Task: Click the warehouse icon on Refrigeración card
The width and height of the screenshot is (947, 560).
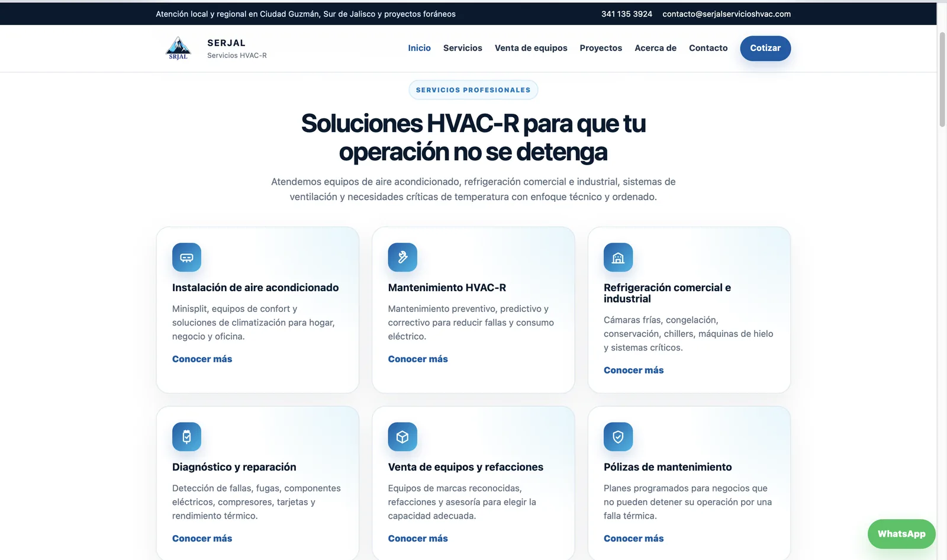Action: coord(618,258)
